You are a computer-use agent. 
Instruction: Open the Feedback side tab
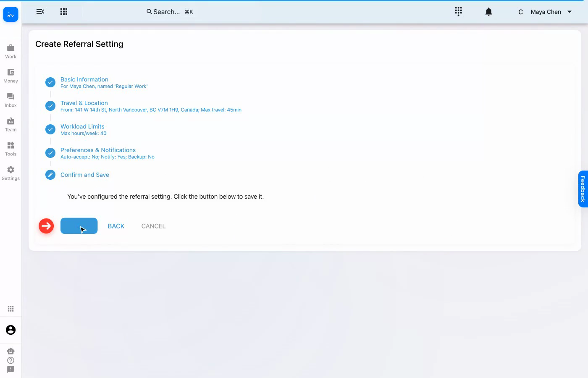(x=583, y=189)
